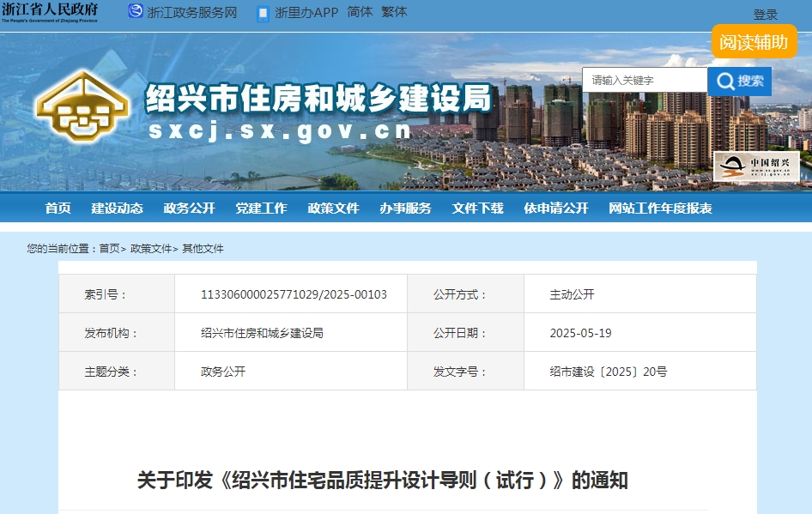Expand the 政策文件 navigation menu
812x514 pixels.
click(333, 208)
